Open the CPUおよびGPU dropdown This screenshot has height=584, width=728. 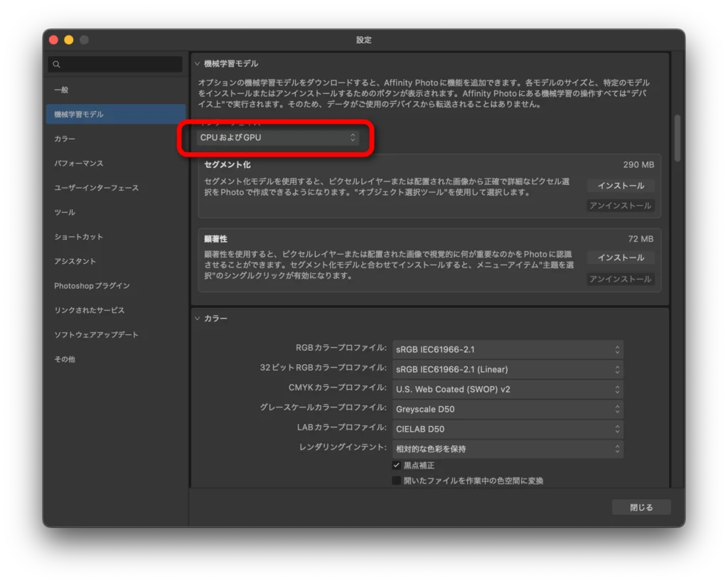point(278,137)
